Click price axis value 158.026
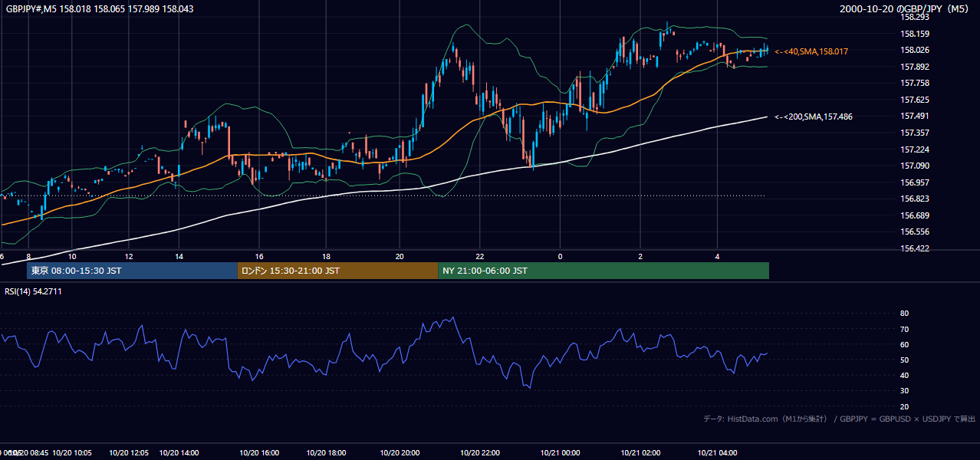This screenshot has height=460, width=980. [x=915, y=50]
